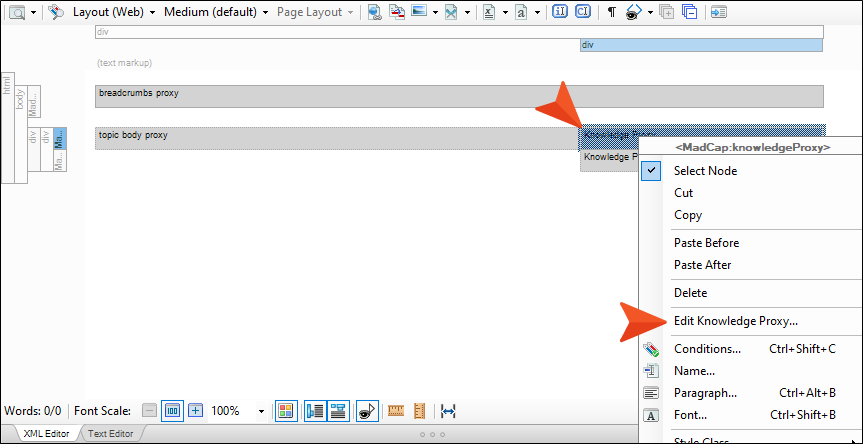This screenshot has width=863, height=444.
Task: Open the Layout (Web) dropdown
Action: (x=114, y=12)
